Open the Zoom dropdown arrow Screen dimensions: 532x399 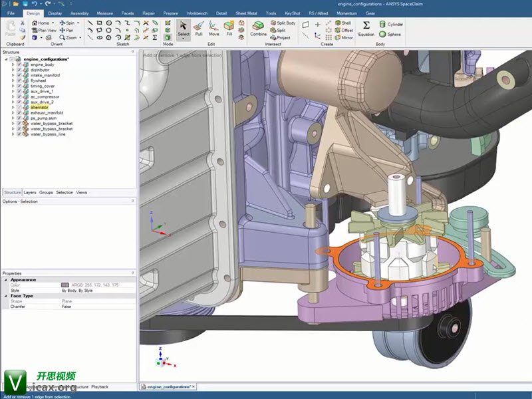(80, 38)
